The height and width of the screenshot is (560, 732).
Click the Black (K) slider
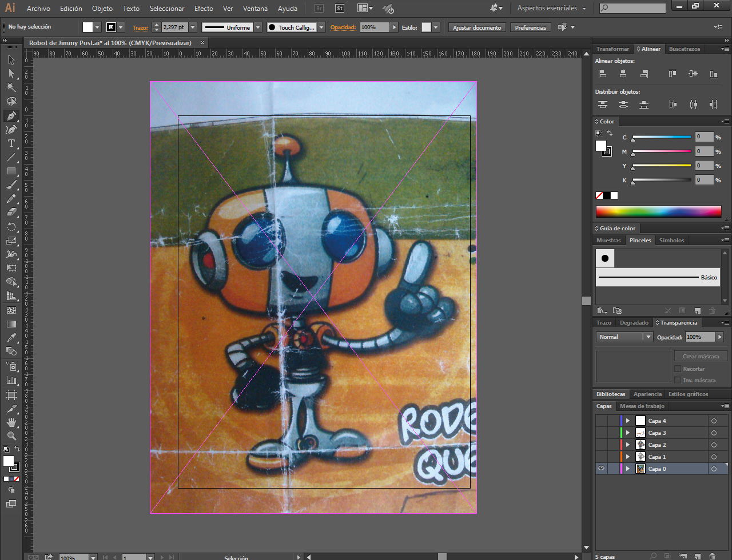662,181
